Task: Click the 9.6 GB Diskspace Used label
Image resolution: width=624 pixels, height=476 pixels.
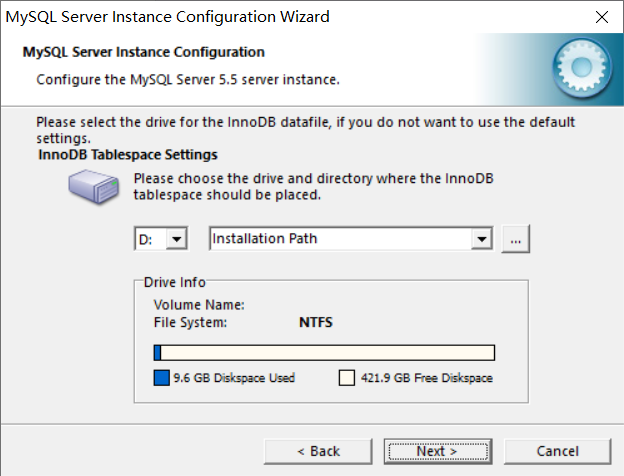Action: (x=234, y=378)
